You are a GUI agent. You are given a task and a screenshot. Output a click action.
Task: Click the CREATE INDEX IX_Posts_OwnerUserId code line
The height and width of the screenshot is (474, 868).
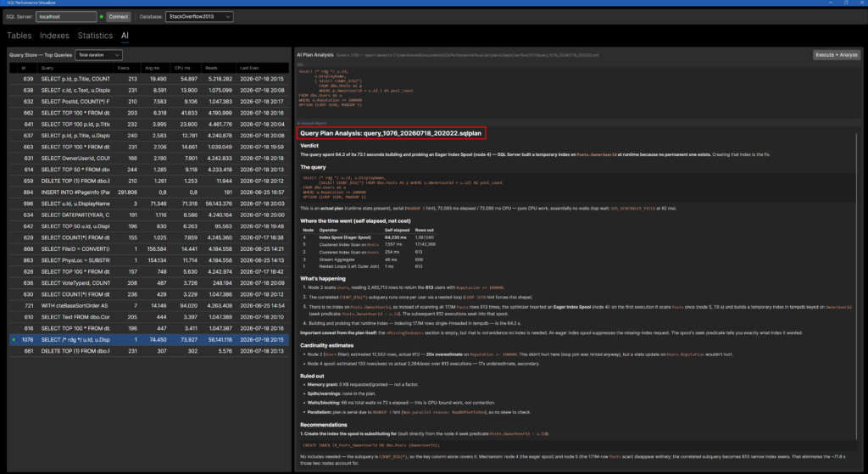(371, 445)
